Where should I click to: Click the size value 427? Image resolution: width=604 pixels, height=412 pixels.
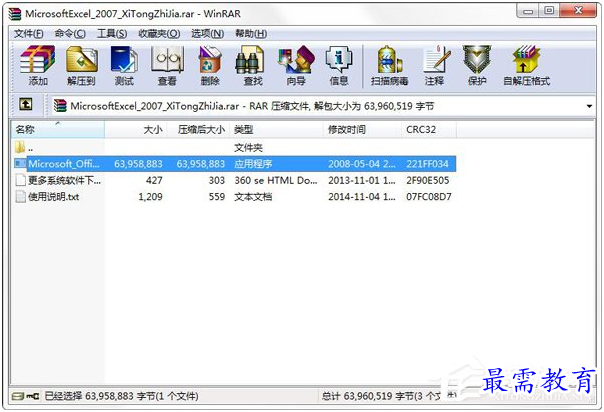154,180
